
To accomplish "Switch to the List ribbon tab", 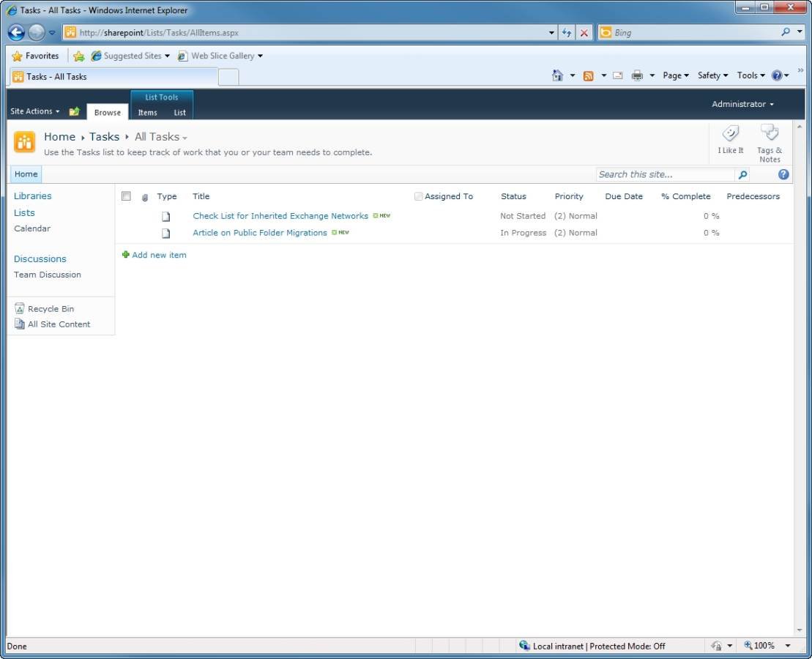I will (179, 113).
